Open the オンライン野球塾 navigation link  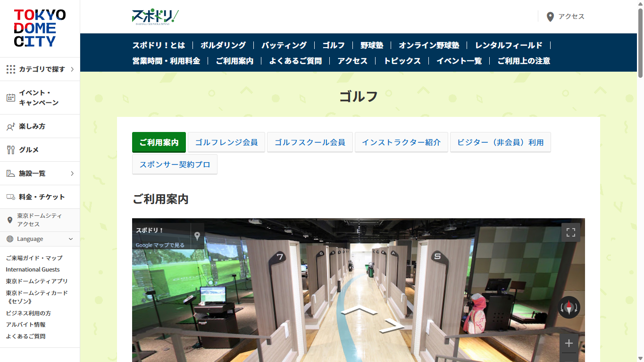429,45
